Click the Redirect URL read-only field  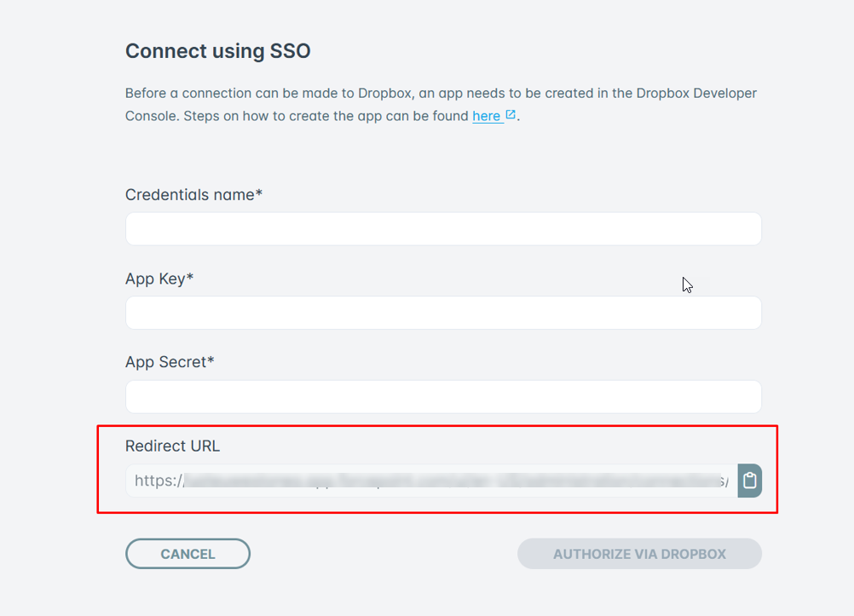[432, 481]
